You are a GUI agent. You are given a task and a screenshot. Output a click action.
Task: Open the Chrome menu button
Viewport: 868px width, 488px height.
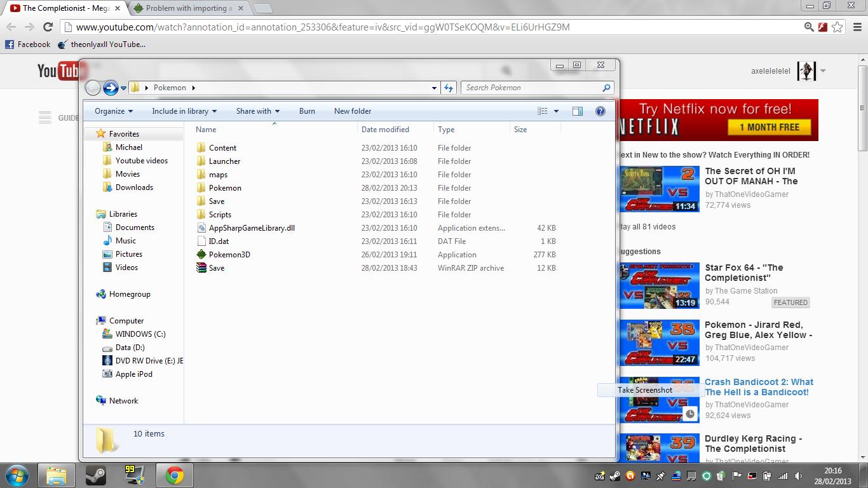857,27
